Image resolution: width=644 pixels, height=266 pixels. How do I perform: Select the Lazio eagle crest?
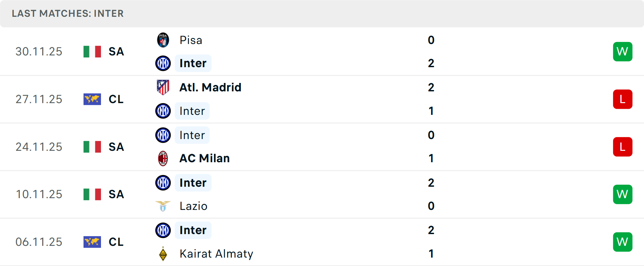tap(163, 206)
